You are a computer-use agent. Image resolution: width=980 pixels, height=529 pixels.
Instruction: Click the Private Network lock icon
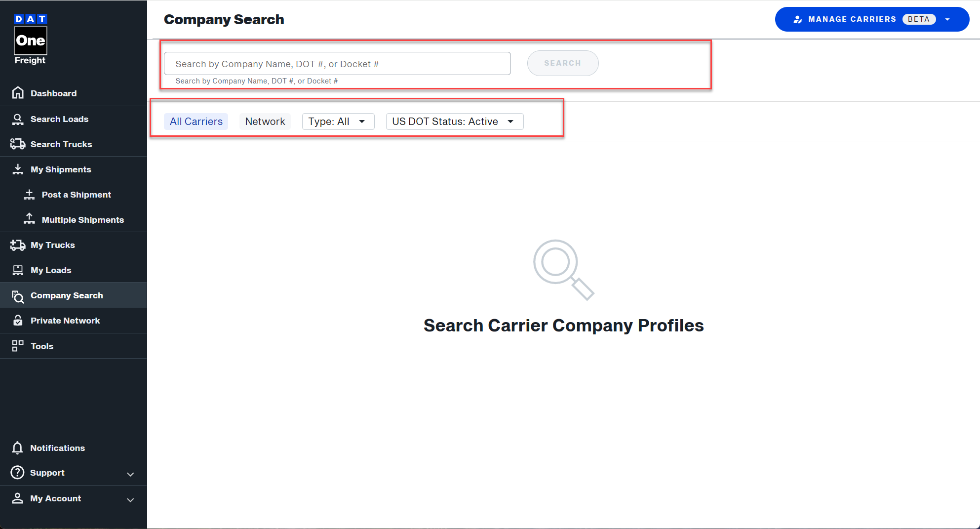point(18,321)
